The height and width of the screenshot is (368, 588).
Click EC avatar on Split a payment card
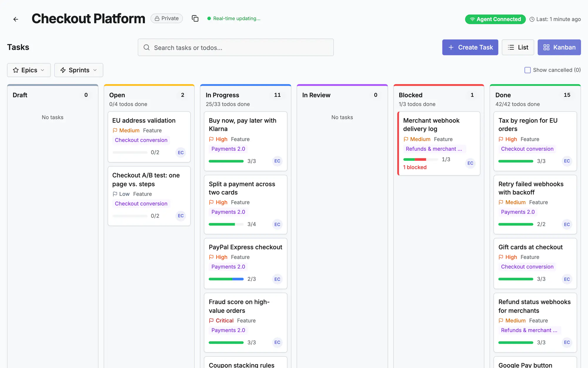pos(277,224)
